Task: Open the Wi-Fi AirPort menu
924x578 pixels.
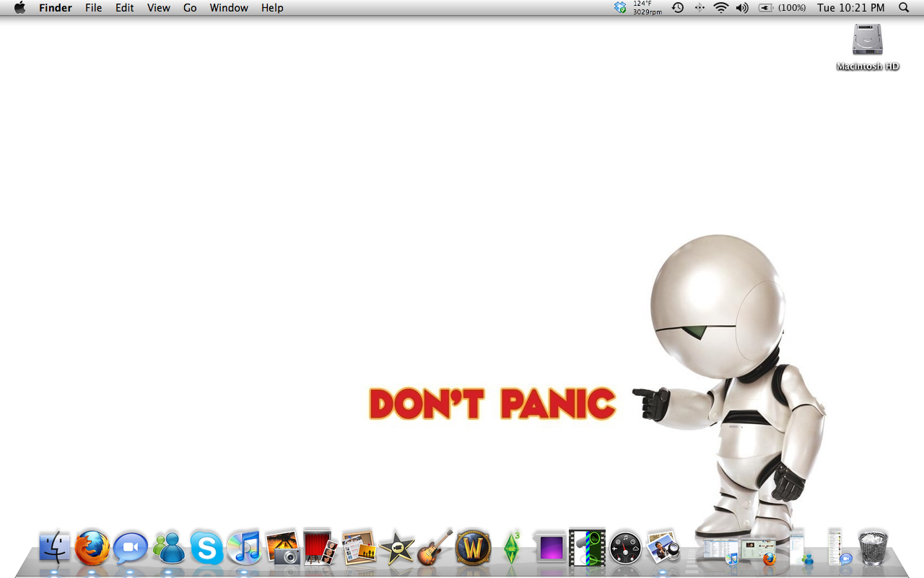Action: point(721,8)
